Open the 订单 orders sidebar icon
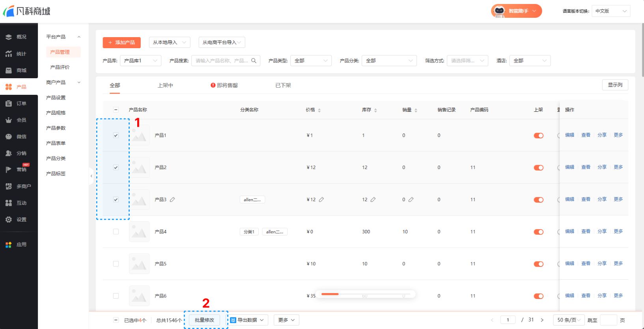This screenshot has height=329, width=644. point(9,103)
